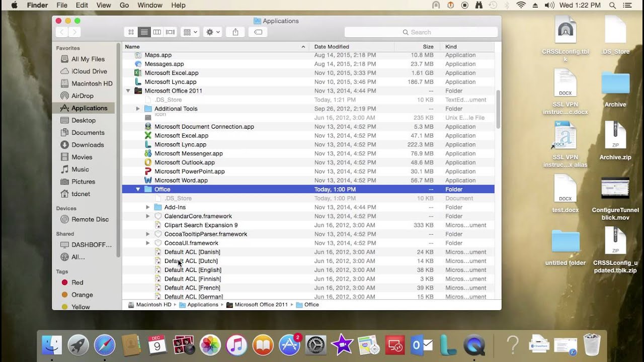
Task: Select Microsoft Messenger.app icon in list
Action: pos(148,153)
